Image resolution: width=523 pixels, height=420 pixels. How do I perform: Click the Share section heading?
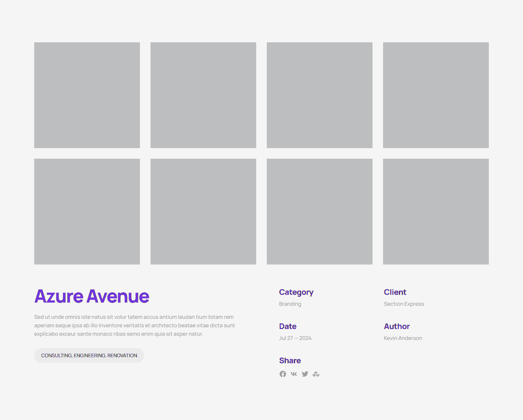click(x=290, y=360)
